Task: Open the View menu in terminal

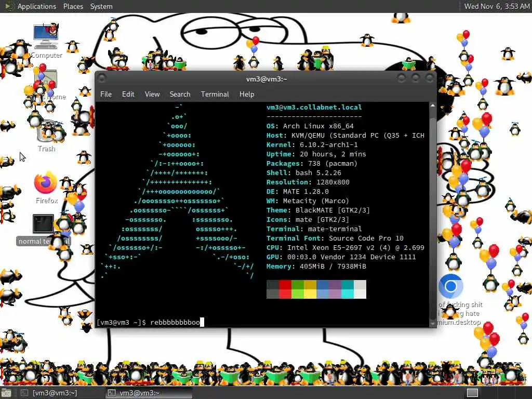Action: point(152,95)
